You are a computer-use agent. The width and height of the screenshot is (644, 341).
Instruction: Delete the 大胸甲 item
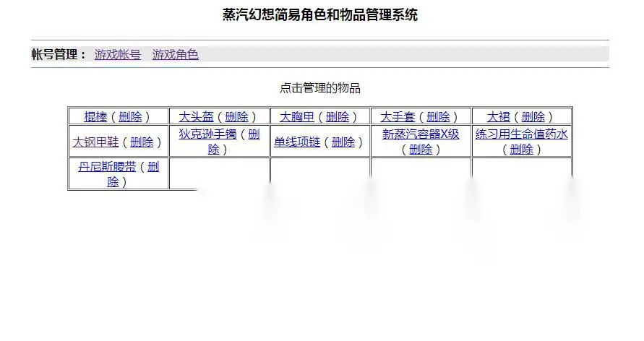[338, 117]
